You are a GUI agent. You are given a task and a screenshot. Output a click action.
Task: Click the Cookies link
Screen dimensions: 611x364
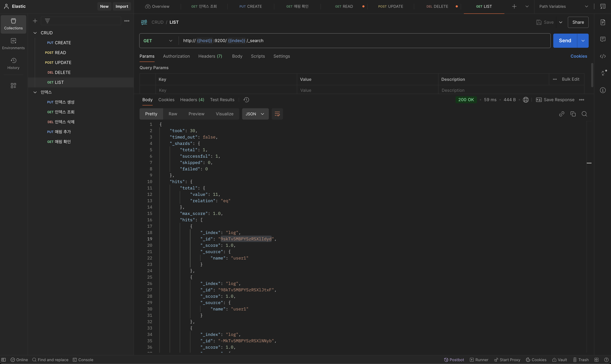click(x=579, y=56)
